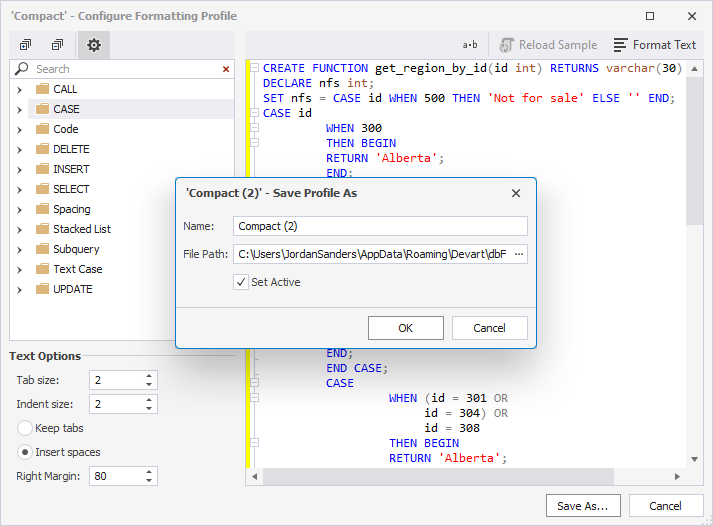Click the Collapse All icon in options toolbar
This screenshot has width=713, height=526.
click(57, 45)
